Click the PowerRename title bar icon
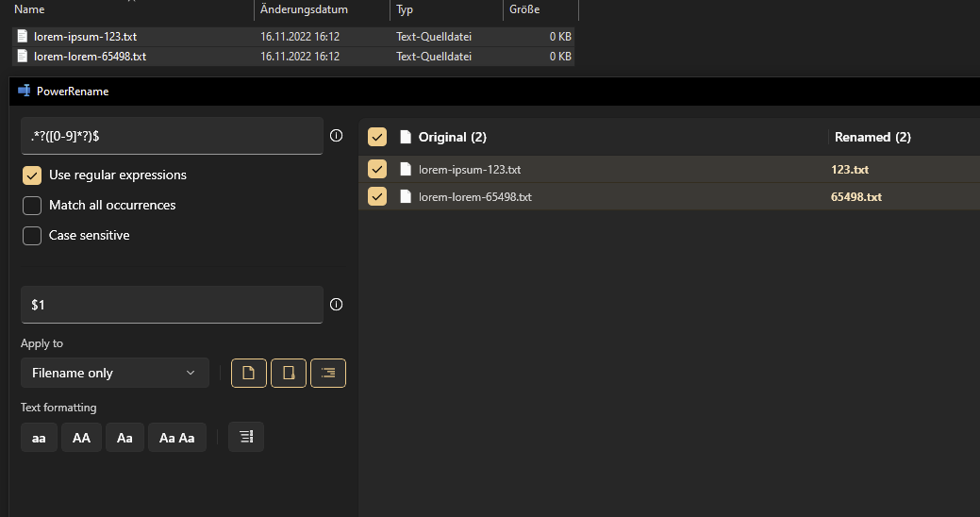This screenshot has width=980, height=517. [x=25, y=91]
